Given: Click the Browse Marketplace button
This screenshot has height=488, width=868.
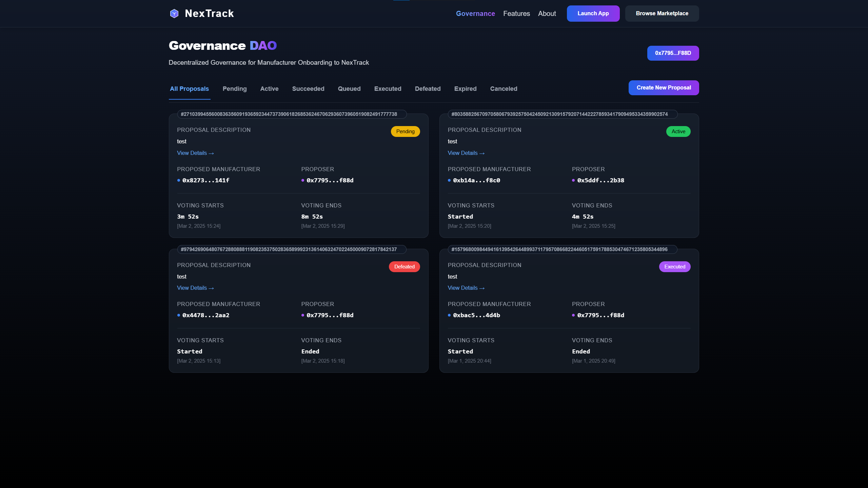Looking at the screenshot, I should [x=662, y=14].
